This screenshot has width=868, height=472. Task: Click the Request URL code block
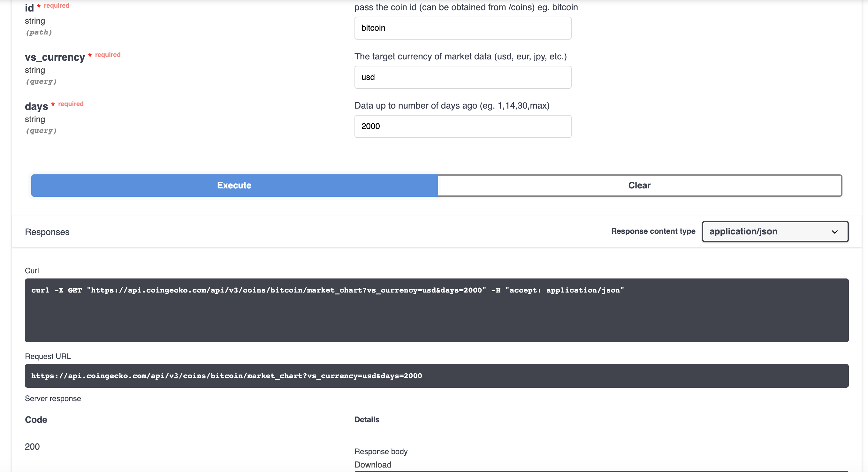point(436,376)
